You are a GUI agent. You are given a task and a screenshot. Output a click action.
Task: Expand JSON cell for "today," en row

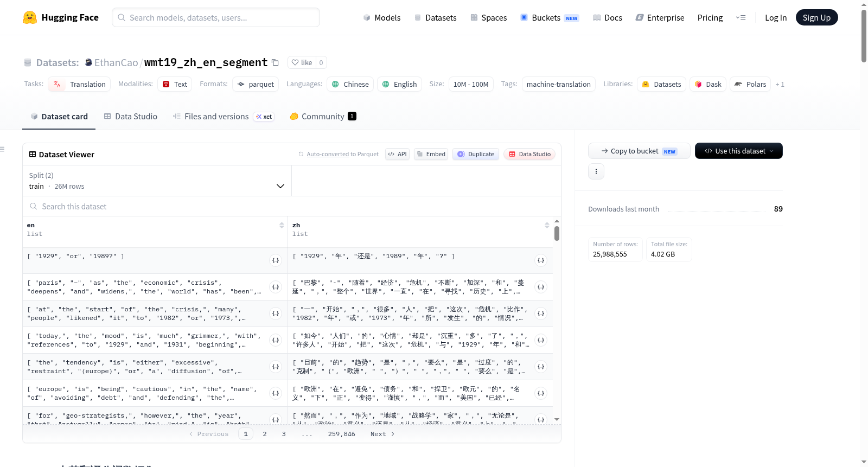[276, 340]
